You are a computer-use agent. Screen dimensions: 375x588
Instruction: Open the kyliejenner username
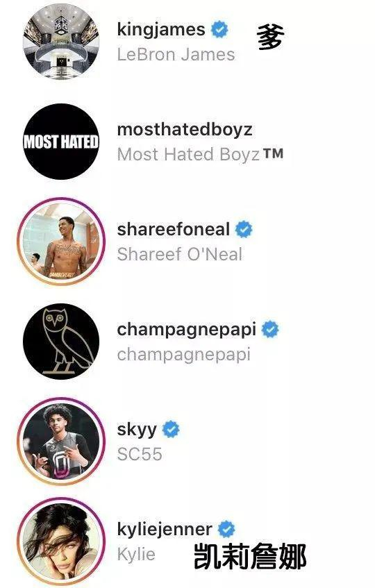click(x=165, y=530)
